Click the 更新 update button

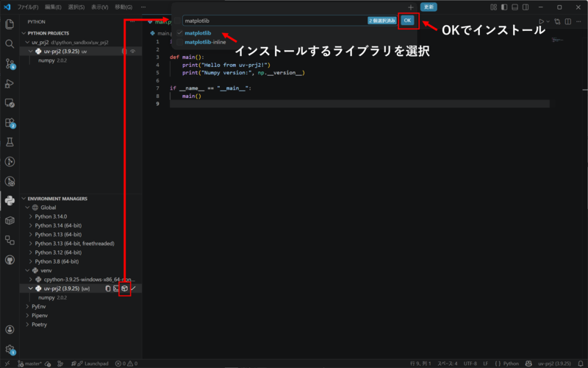429,7
